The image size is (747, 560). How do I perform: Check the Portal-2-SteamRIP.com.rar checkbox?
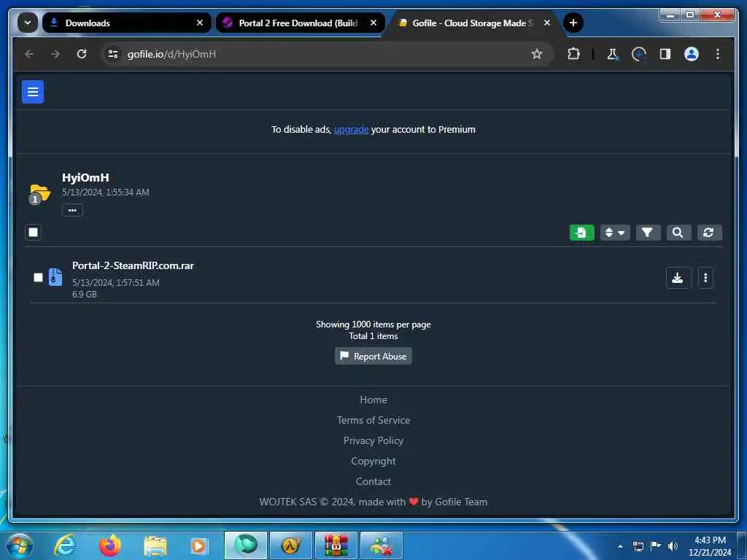(38, 277)
